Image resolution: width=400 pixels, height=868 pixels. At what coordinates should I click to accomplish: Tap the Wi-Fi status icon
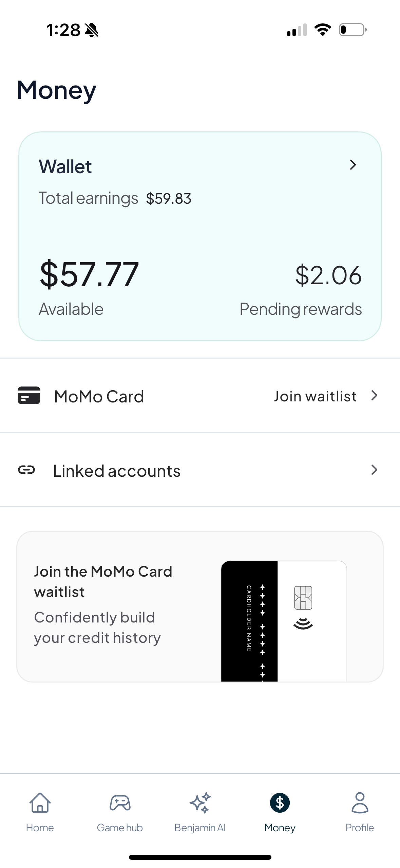323,30
